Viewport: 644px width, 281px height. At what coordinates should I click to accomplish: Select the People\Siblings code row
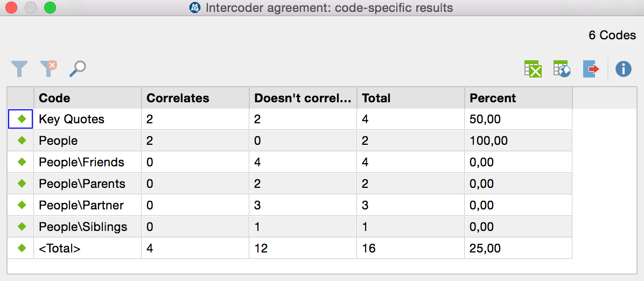(83, 227)
